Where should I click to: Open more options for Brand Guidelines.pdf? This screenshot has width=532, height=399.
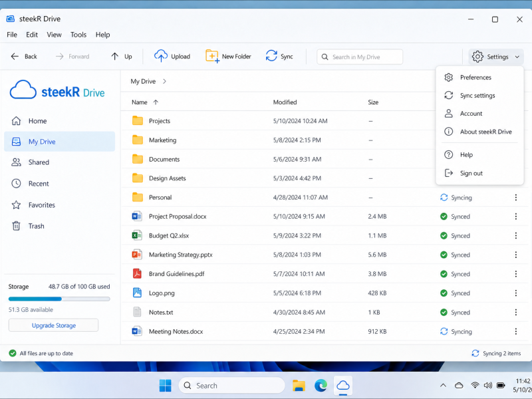tap(516, 274)
